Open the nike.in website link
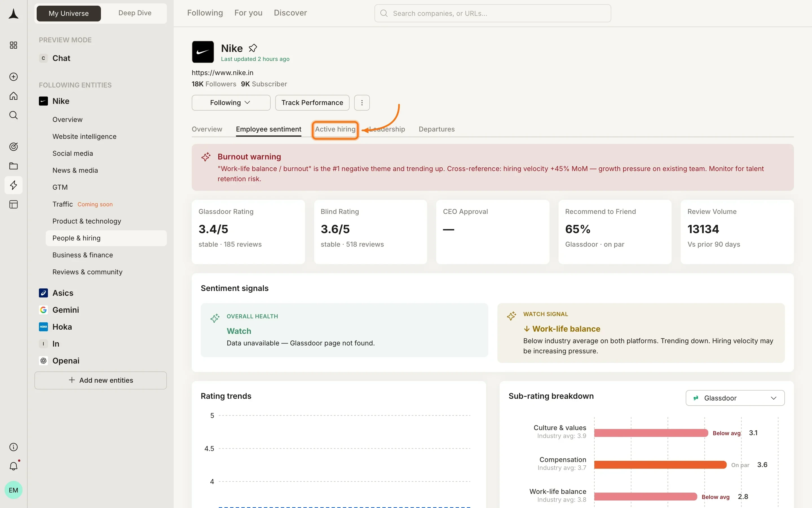The height and width of the screenshot is (508, 812). tap(222, 73)
